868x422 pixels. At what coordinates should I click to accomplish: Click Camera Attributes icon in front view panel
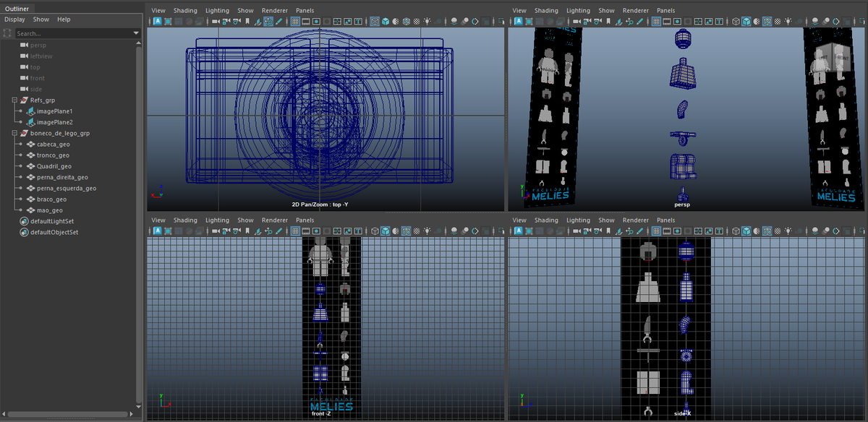[x=237, y=231]
